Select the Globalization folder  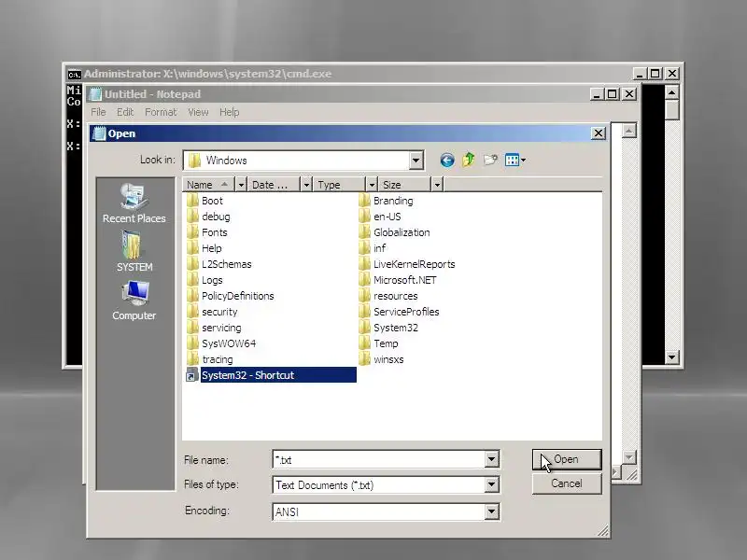tap(394, 232)
